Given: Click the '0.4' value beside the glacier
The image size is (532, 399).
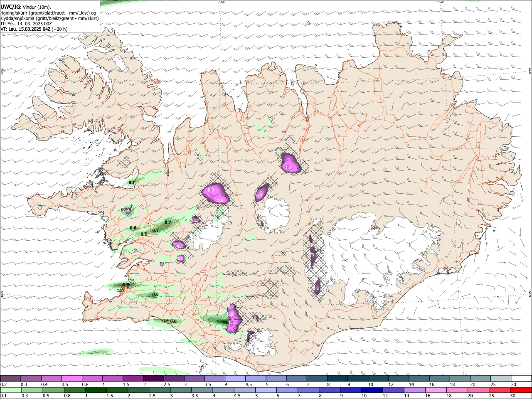Looking at the screenshot, I should point(316,288).
